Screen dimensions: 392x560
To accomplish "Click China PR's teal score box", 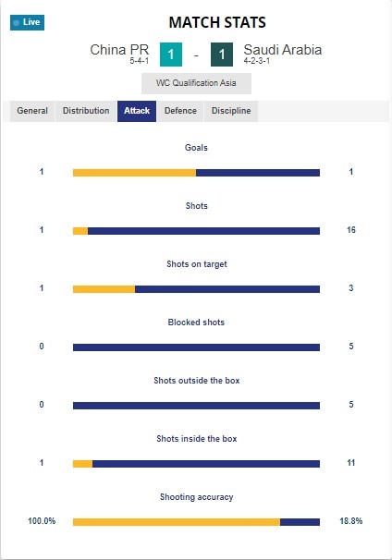I will (x=171, y=55).
